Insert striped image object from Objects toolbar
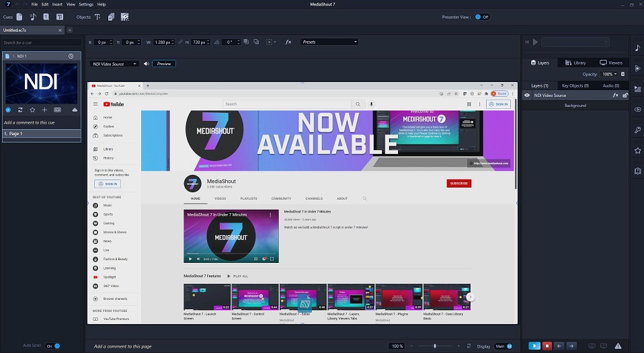This screenshot has height=353, width=644. pyautogui.click(x=125, y=17)
